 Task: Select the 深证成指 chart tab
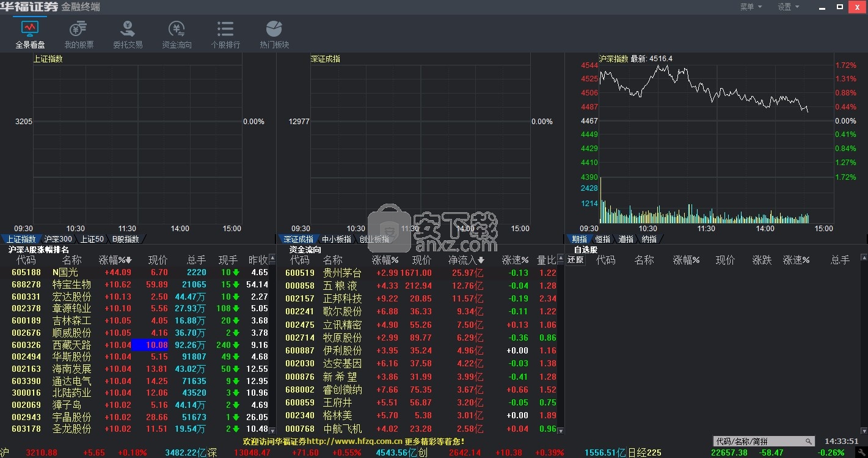click(x=298, y=239)
